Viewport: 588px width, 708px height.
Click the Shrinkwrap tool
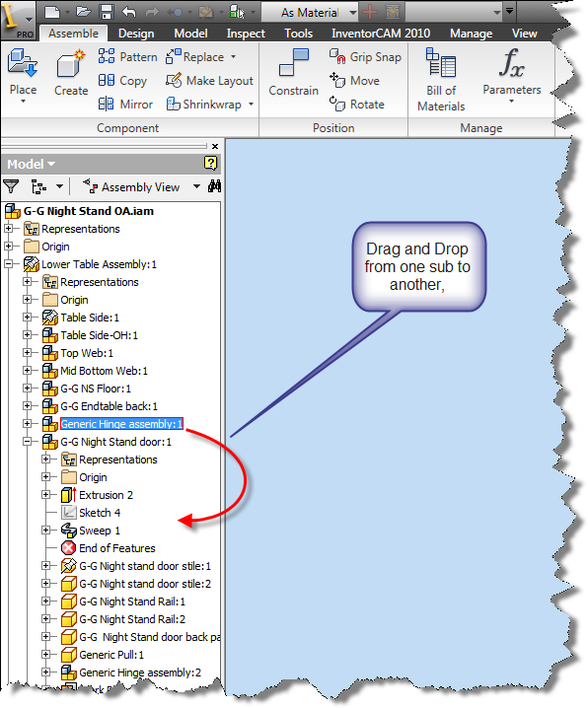coord(204,105)
